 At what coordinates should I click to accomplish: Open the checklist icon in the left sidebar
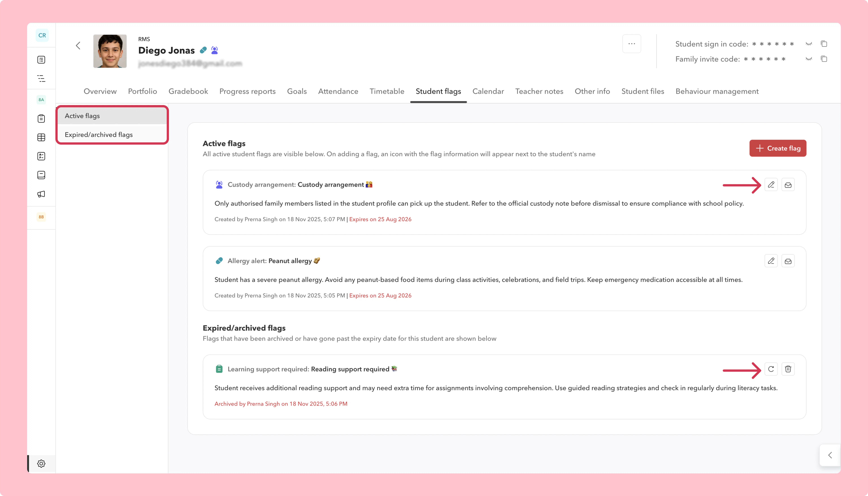pyautogui.click(x=41, y=156)
